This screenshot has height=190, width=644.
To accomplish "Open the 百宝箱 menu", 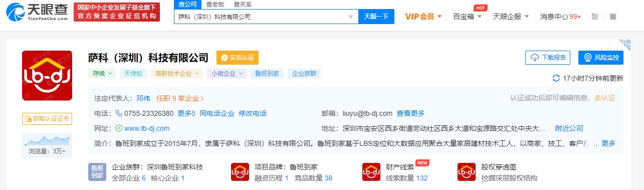I will point(467,17).
